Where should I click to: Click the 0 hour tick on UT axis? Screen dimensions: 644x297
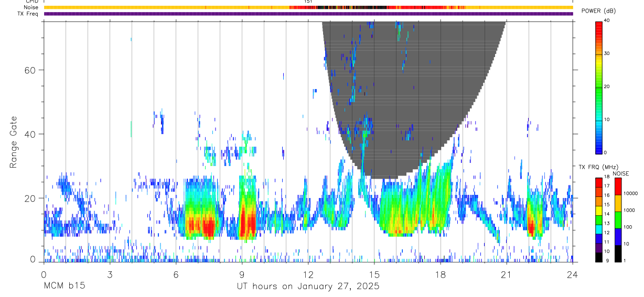coord(44,273)
